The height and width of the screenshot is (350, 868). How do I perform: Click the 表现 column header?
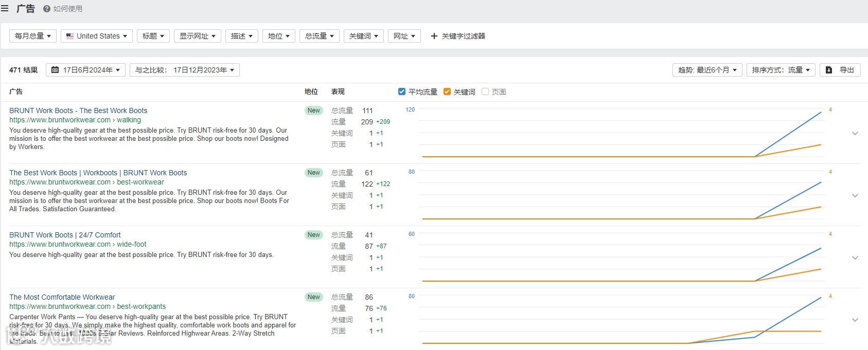click(338, 91)
